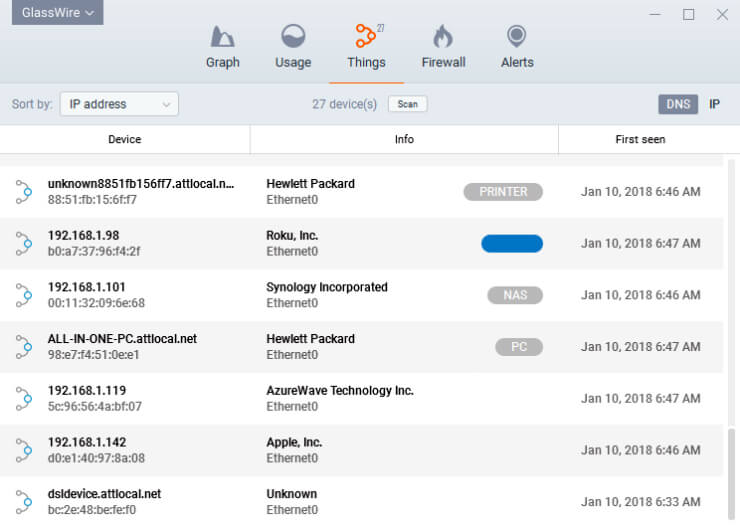Click Roku, Inc. vendor text
Viewport: 740px width, 528px height.
click(x=292, y=235)
